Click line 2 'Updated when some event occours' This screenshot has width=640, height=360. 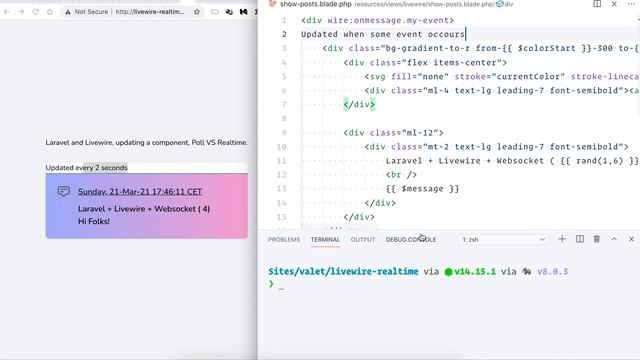coord(383,34)
